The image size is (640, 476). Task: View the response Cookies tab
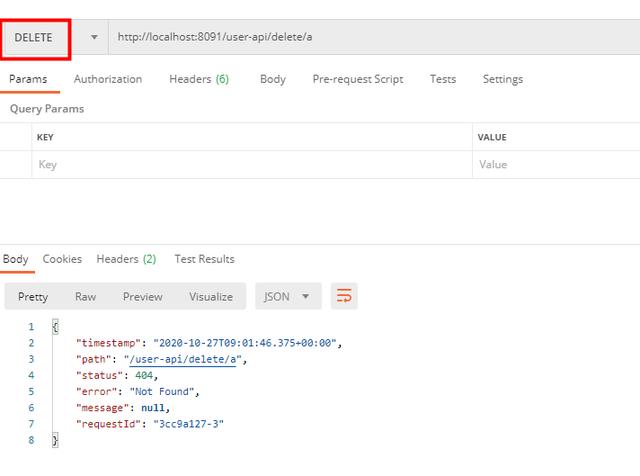tap(62, 259)
